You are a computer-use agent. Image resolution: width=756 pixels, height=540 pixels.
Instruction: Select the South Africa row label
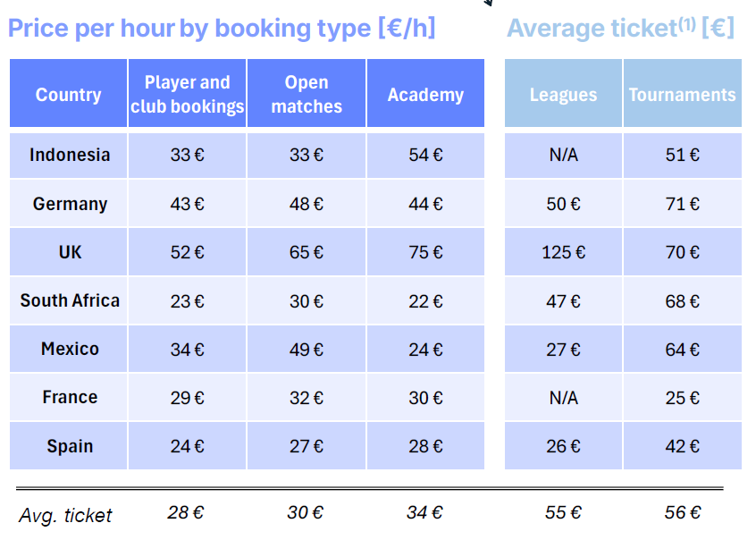(x=70, y=300)
